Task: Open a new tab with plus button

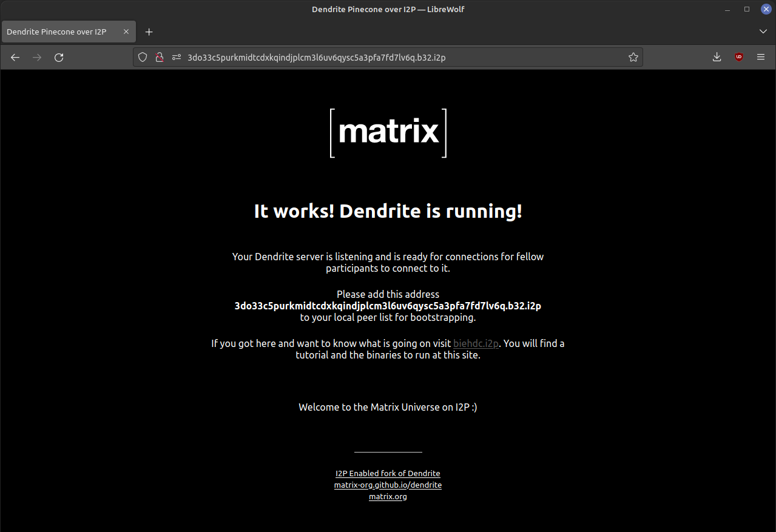Action: 149,32
